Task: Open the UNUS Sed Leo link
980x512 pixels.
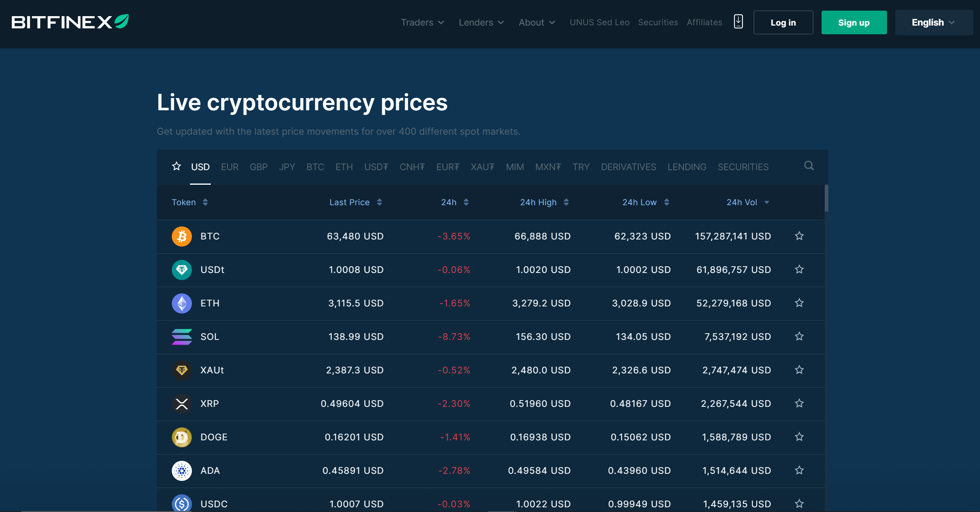Action: click(x=599, y=22)
